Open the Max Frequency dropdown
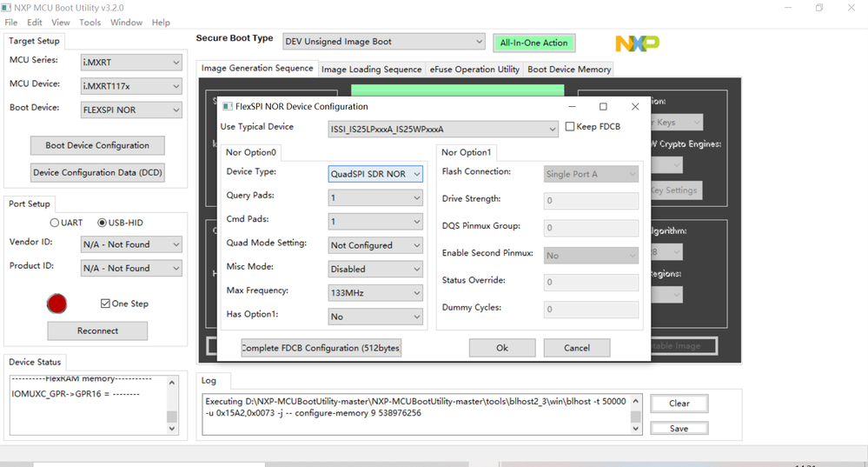868x467 pixels. pyautogui.click(x=375, y=293)
